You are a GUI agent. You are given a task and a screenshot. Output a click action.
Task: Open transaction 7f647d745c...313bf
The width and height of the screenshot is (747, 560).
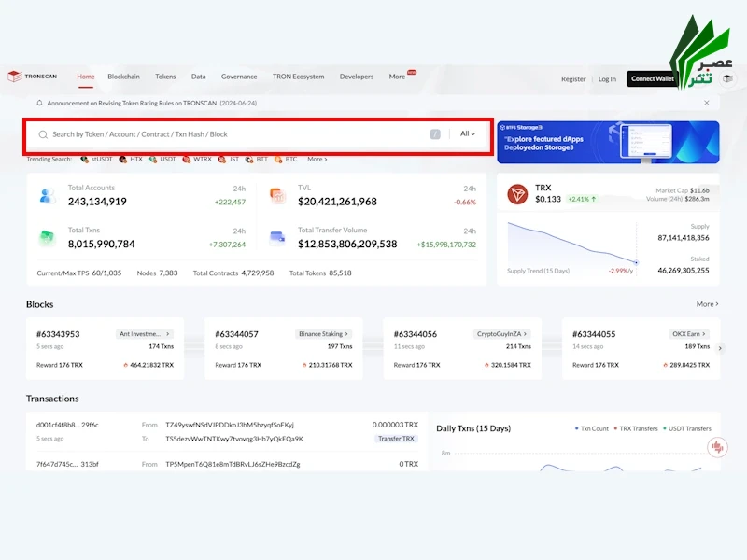tap(67, 464)
